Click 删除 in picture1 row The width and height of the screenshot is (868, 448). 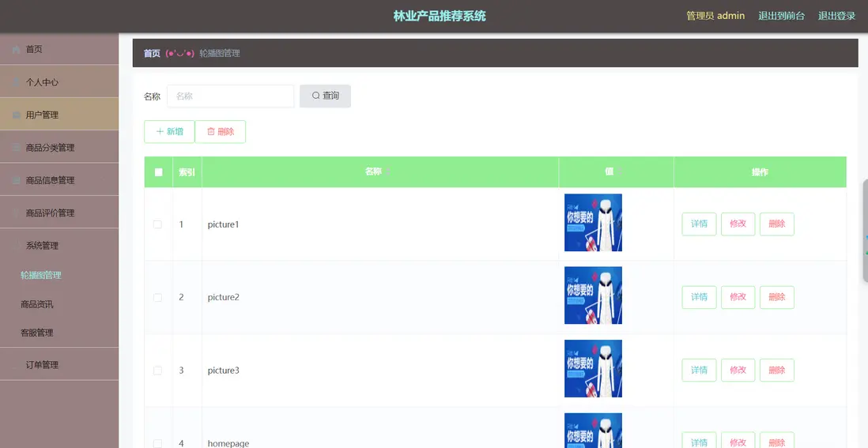pos(776,224)
